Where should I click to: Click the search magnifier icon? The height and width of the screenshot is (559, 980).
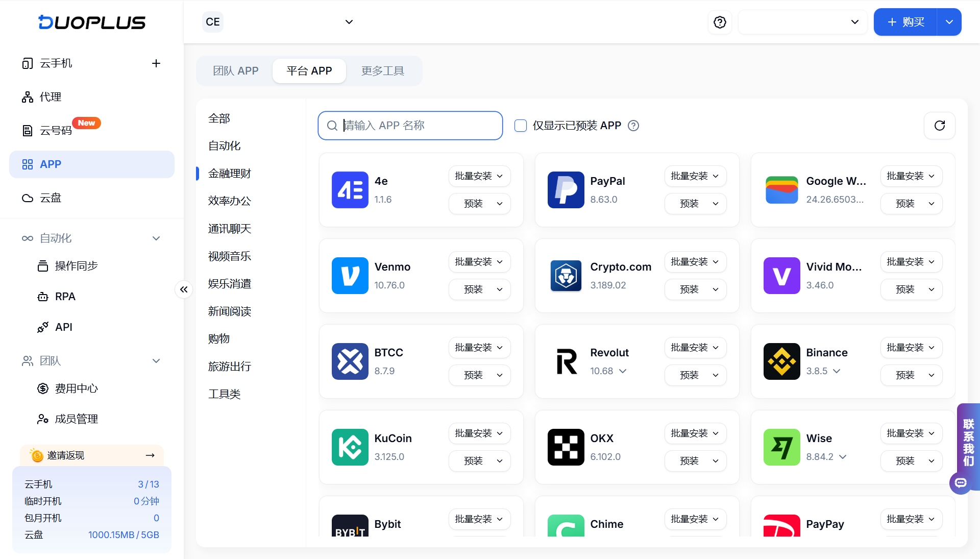(332, 126)
